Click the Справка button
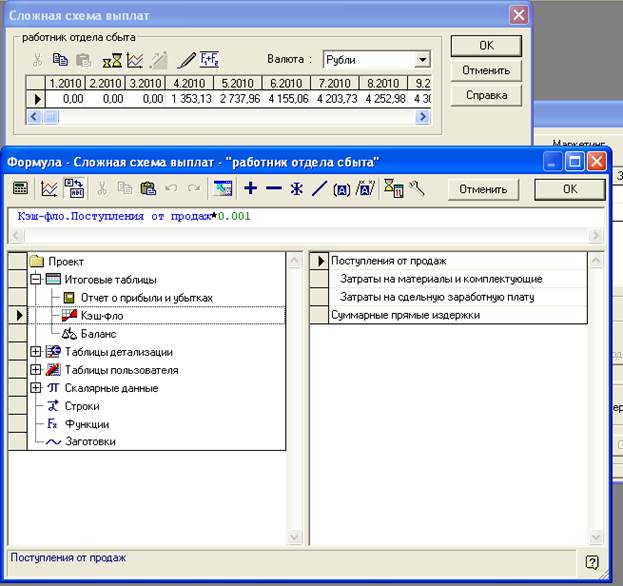This screenshot has width=623, height=586. click(x=486, y=95)
